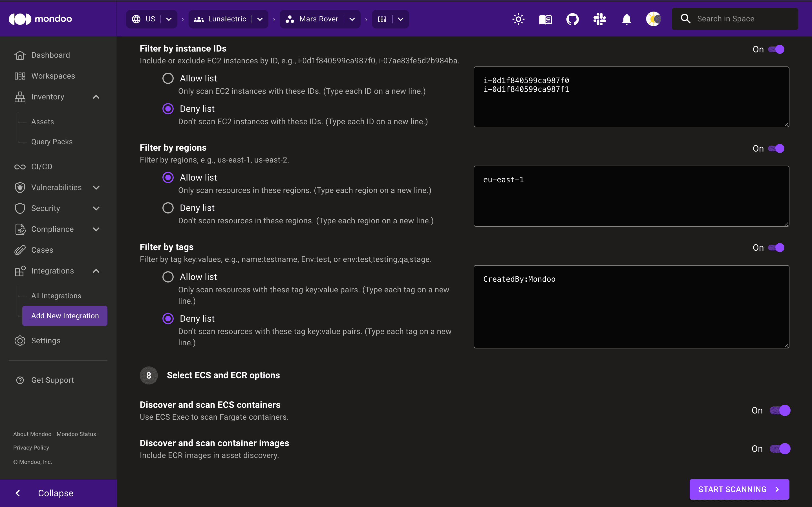Open the documentation book icon
Viewport: 812px width, 507px height.
coord(545,19)
